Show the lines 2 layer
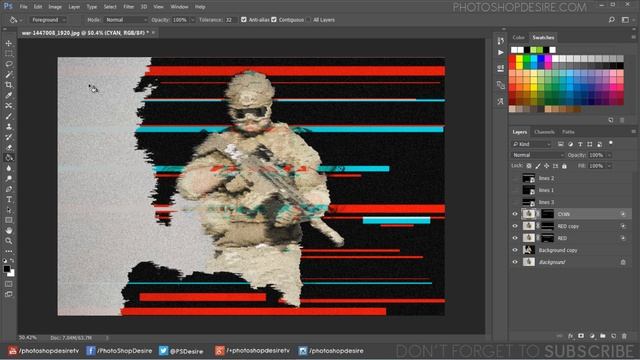Image resolution: width=640 pixels, height=360 pixels. (515, 178)
